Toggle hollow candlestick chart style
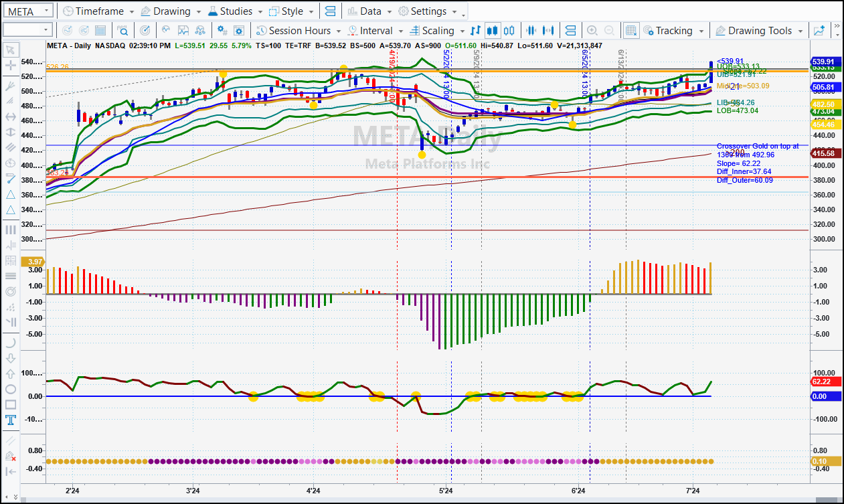This screenshot has height=504, width=844. click(x=509, y=30)
